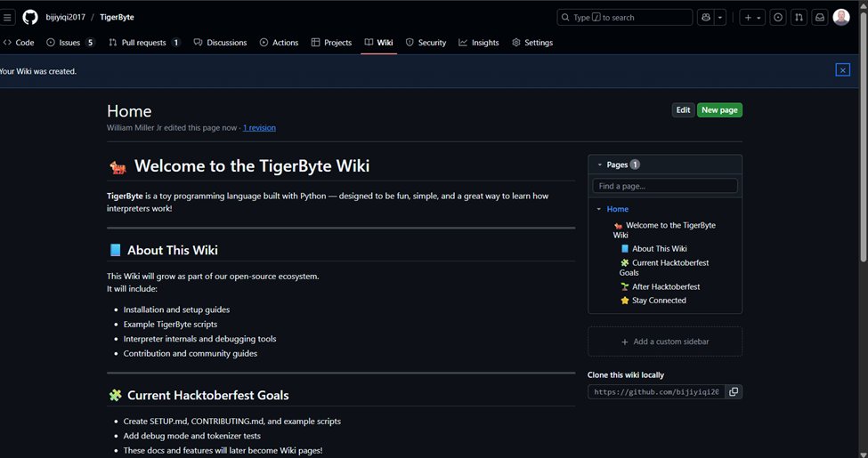The image size is (868, 458).
Task: Open the Copilot chat icon
Action: (x=706, y=18)
